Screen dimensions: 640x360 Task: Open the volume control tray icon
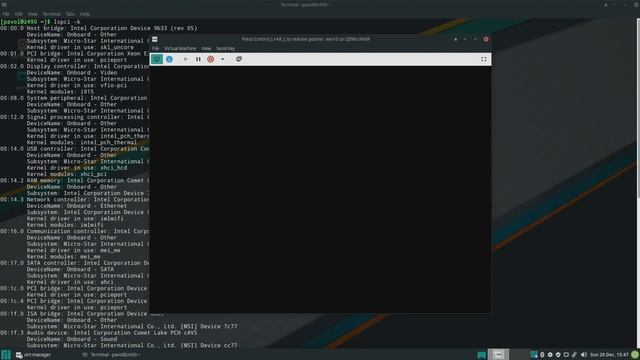(x=584, y=355)
